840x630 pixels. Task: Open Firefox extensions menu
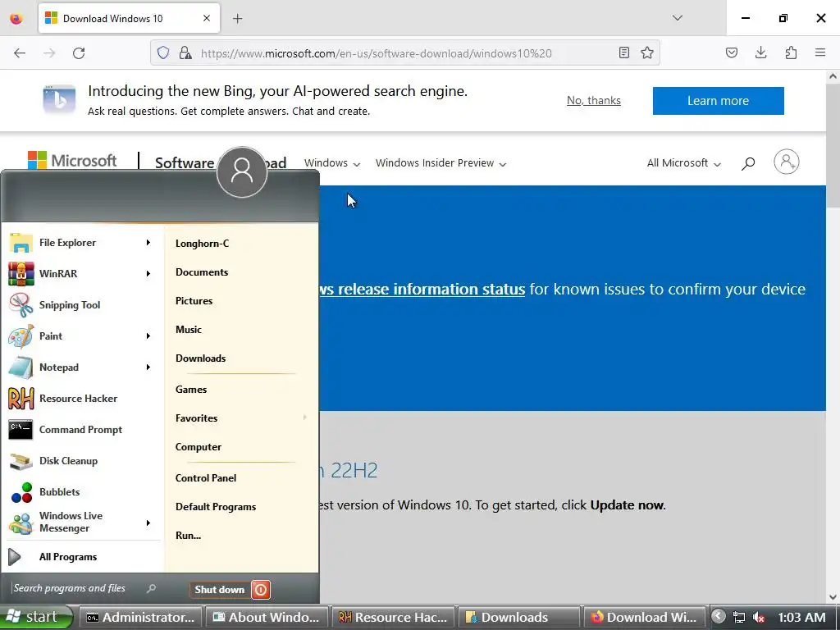coord(791,52)
